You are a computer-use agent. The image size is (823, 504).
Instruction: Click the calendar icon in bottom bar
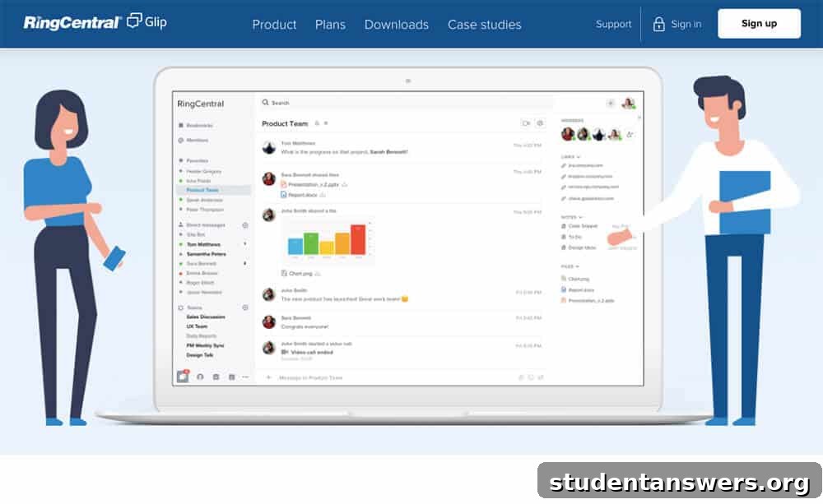click(x=231, y=377)
